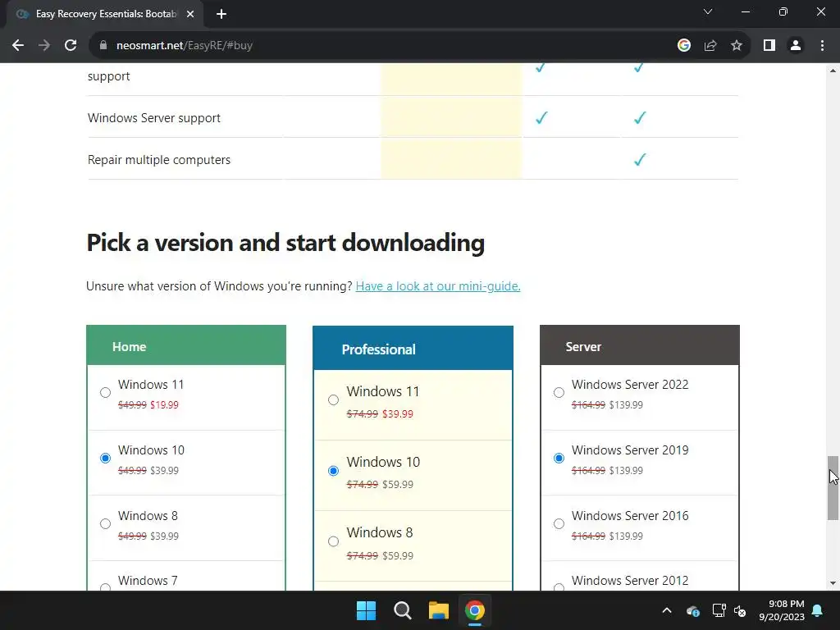This screenshot has height=630, width=840.
Task: Open the notifications bell
Action: point(818,610)
